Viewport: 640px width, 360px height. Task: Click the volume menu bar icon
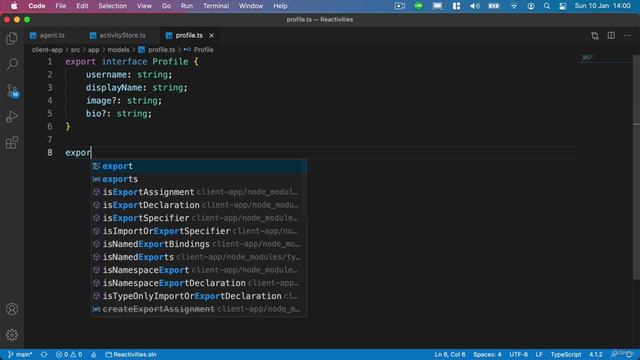(475, 6)
